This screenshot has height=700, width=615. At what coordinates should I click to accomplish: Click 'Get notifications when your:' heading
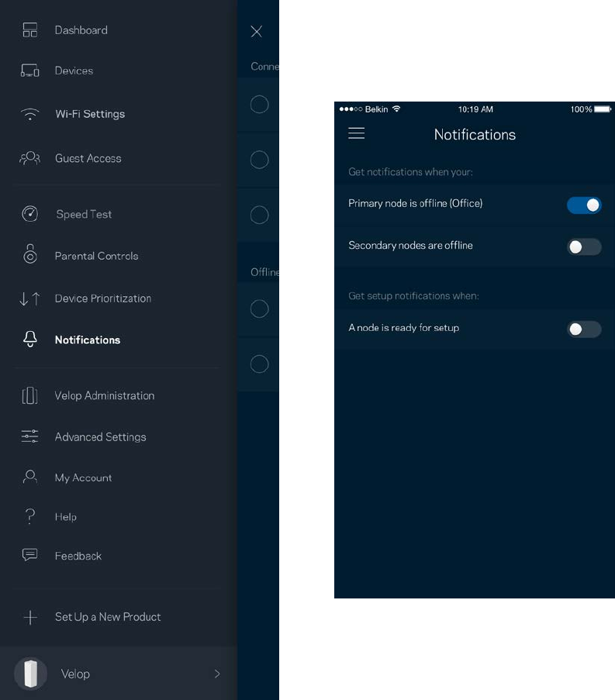point(410,172)
